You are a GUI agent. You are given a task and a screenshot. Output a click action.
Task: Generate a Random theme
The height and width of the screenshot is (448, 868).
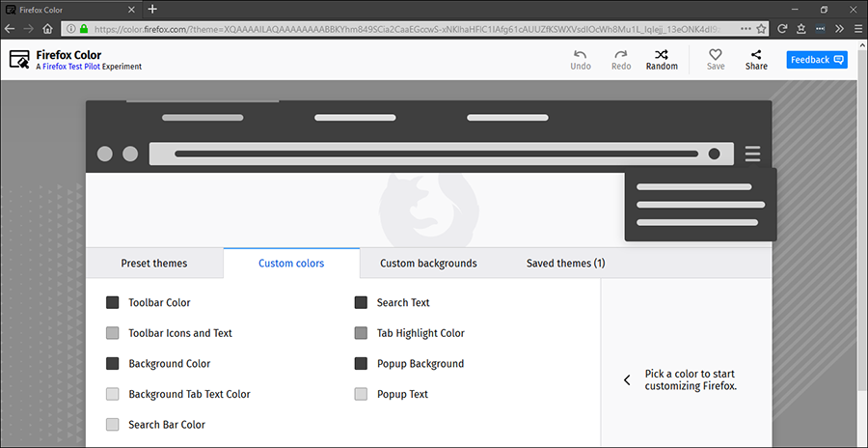click(x=662, y=60)
